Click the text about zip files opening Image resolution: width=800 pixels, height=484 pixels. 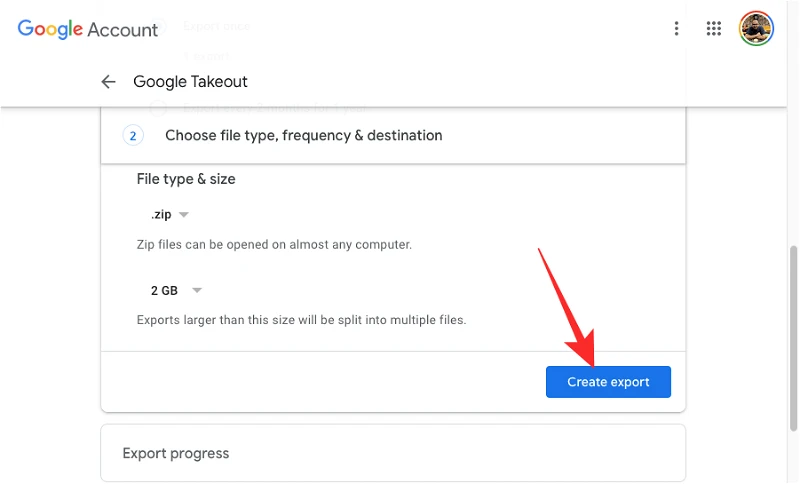(274, 245)
